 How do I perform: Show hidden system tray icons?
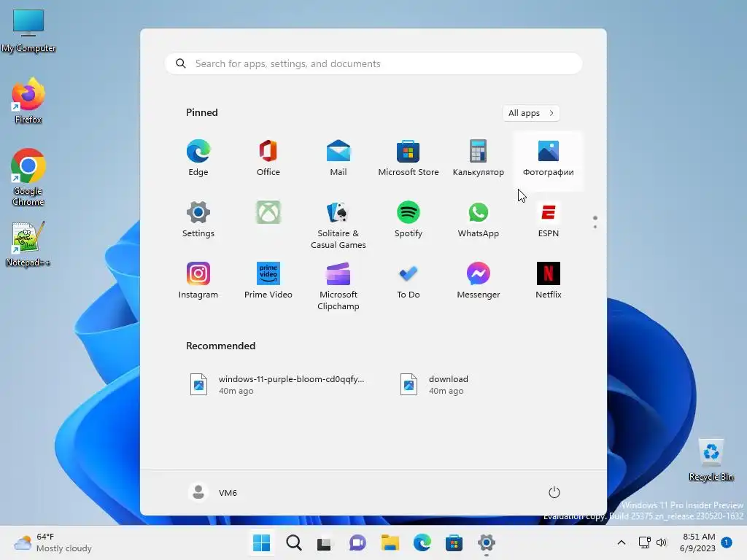pyautogui.click(x=622, y=542)
